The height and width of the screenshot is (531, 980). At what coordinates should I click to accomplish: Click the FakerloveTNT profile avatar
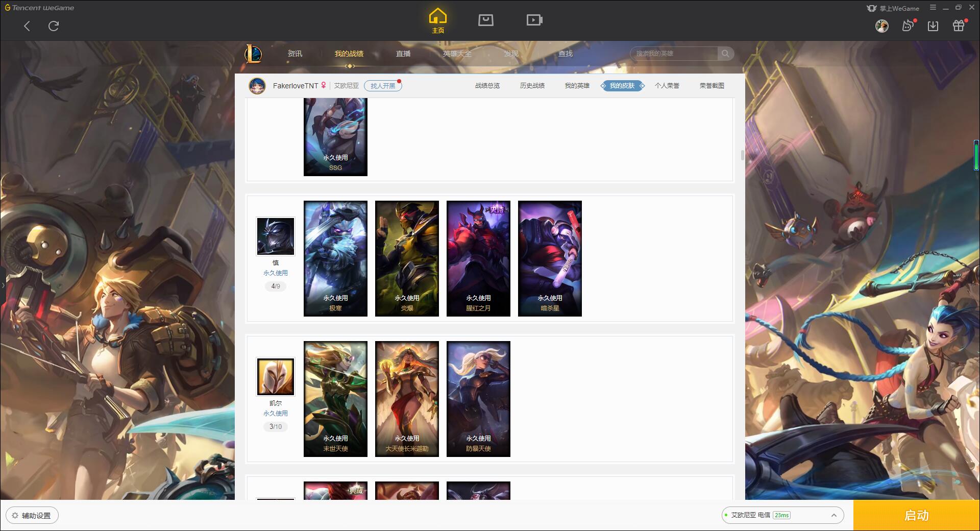(257, 86)
